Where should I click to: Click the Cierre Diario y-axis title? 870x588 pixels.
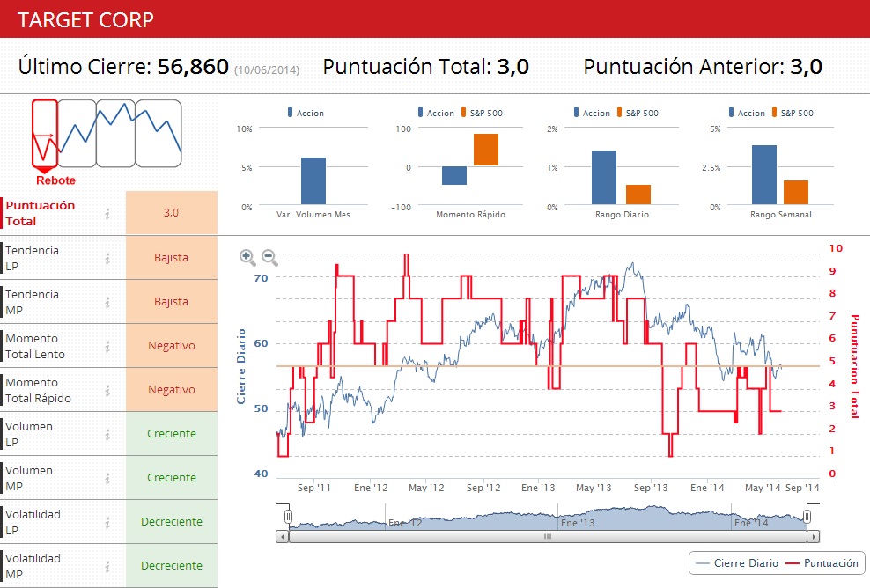click(240, 366)
